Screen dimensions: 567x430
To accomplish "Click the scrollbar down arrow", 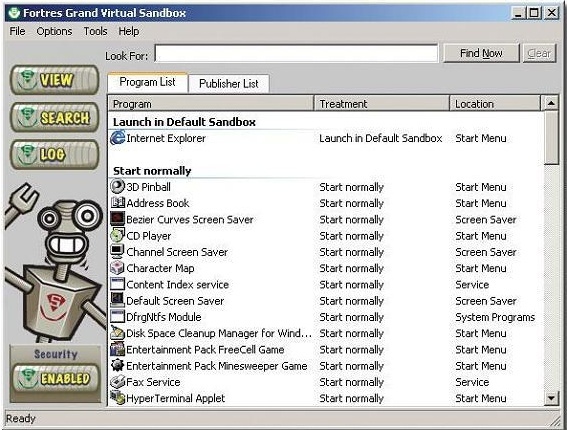I will pyautogui.click(x=551, y=399).
